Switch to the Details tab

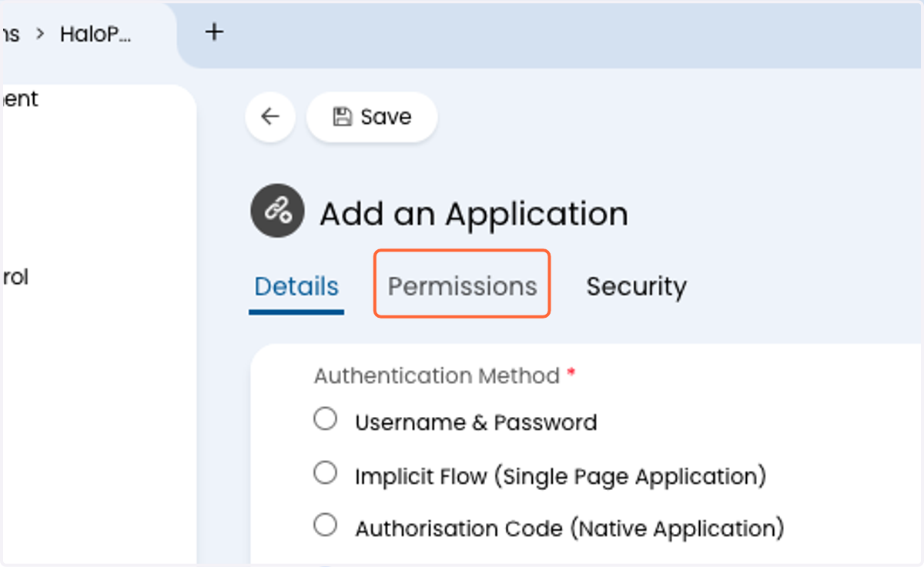(x=296, y=287)
